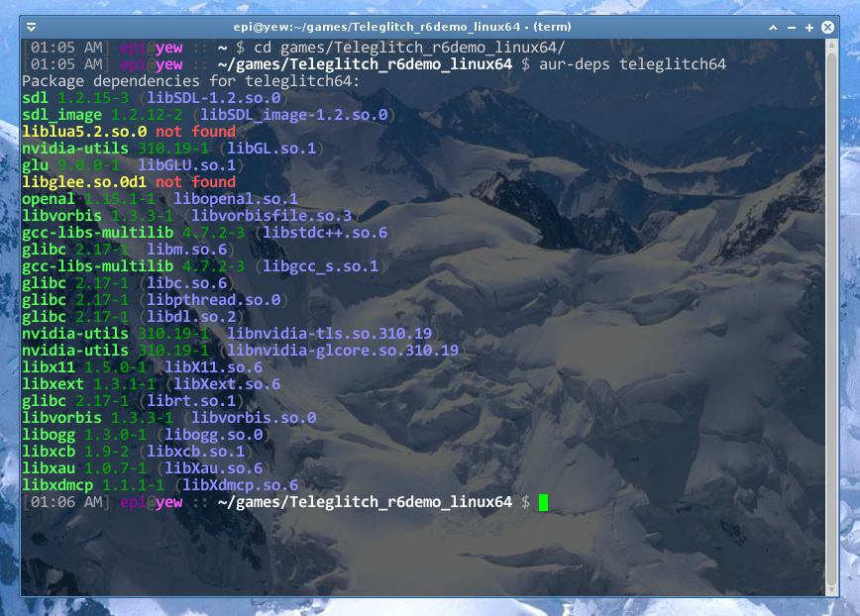Click 'not found' next to liblua5.2.so.0
The height and width of the screenshot is (616, 860).
(x=196, y=132)
